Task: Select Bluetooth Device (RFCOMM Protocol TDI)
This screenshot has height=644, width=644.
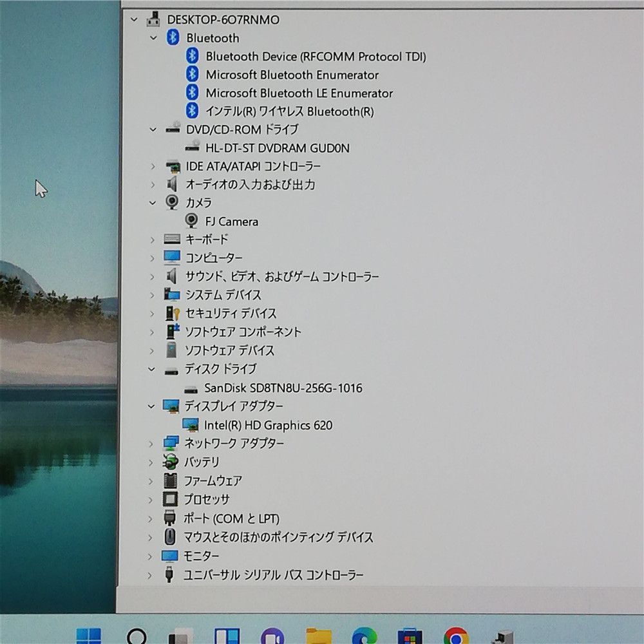Action: pos(316,57)
